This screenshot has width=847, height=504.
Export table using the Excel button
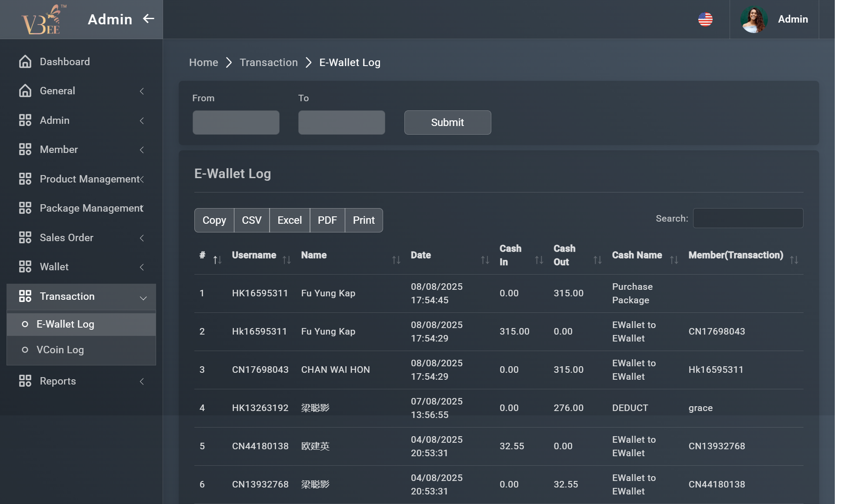[289, 220]
